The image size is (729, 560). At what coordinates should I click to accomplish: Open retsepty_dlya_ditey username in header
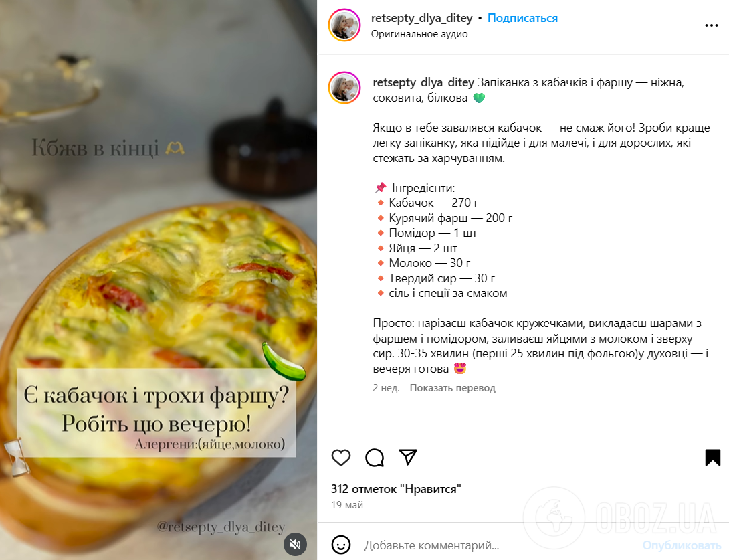coord(422,18)
